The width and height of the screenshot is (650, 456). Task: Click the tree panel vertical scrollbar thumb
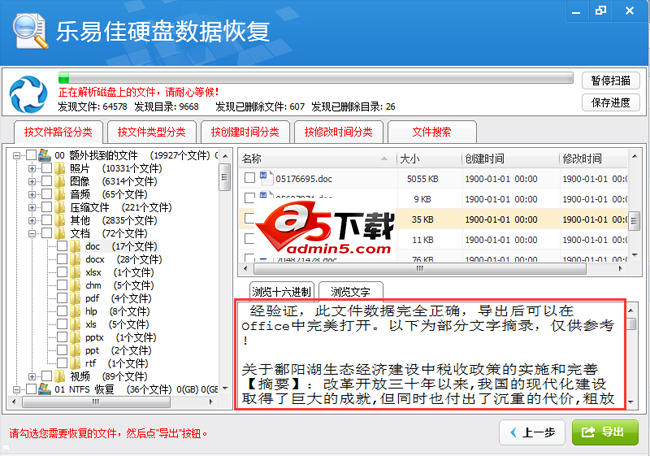click(x=225, y=177)
